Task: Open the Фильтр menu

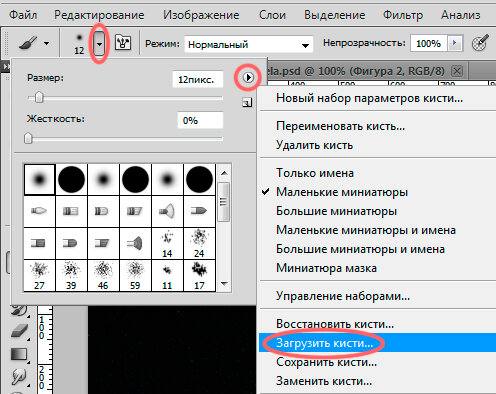Action: click(x=403, y=15)
